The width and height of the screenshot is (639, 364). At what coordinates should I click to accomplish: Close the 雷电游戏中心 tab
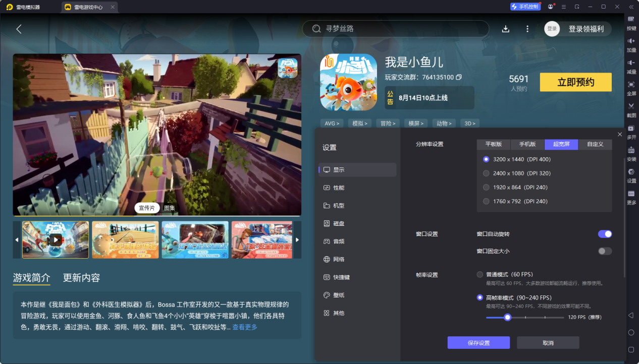click(x=113, y=7)
